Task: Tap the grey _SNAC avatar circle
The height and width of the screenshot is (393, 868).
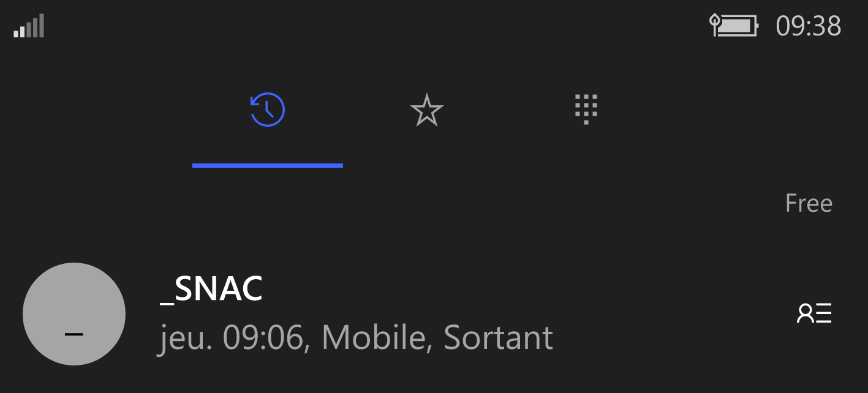Action: 74,314
